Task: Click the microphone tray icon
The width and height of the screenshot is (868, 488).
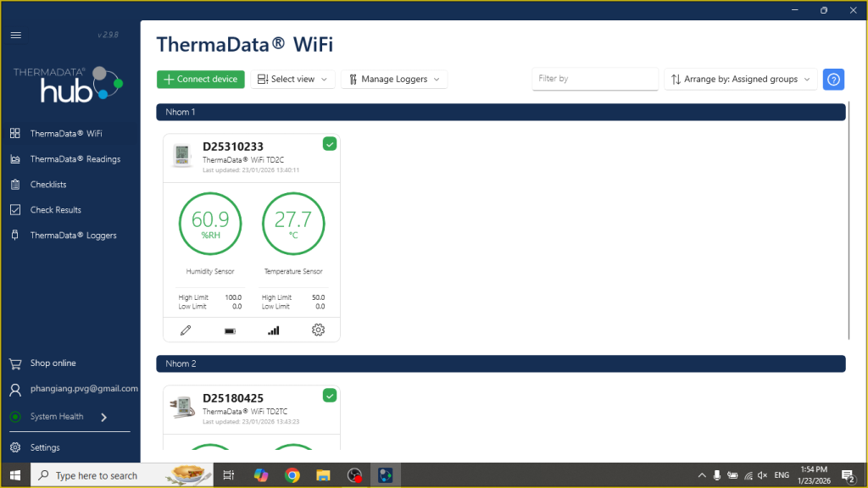Action: coord(717,475)
